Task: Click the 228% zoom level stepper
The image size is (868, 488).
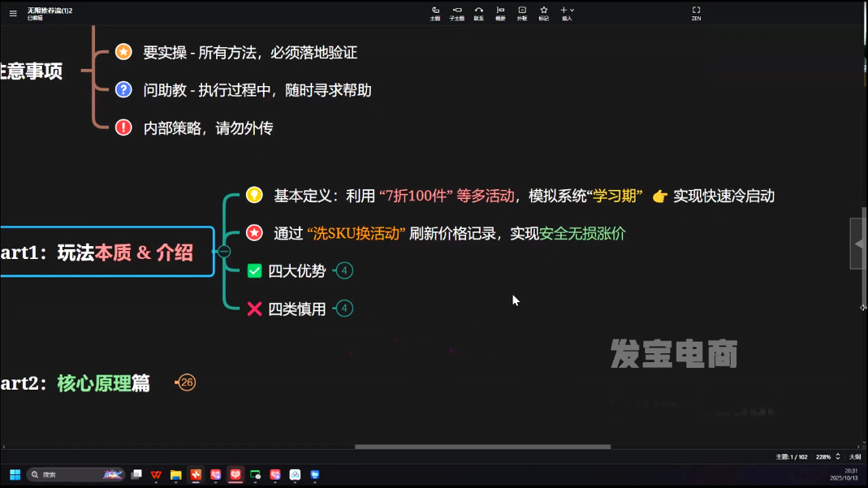Action: (838, 457)
